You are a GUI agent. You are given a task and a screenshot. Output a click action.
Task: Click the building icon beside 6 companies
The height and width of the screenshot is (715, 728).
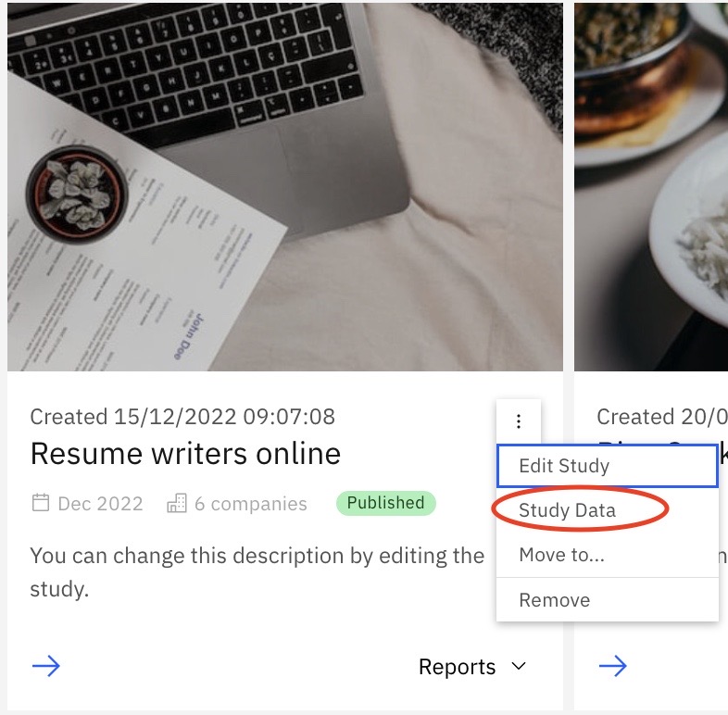tap(176, 503)
